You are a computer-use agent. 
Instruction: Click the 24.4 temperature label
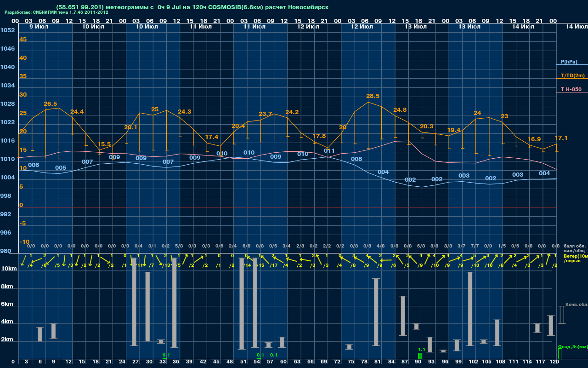pyautogui.click(x=77, y=112)
